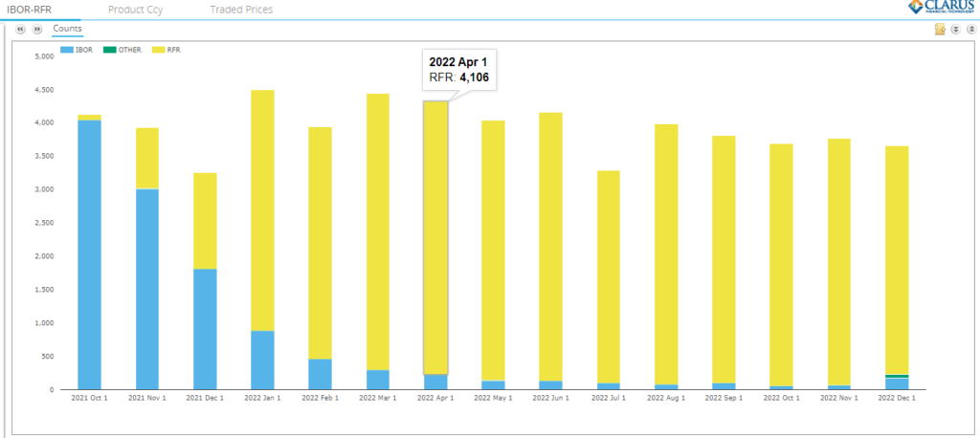Toggle the OTHER series legend entry
The width and height of the screenshot is (980, 438).
tap(122, 50)
